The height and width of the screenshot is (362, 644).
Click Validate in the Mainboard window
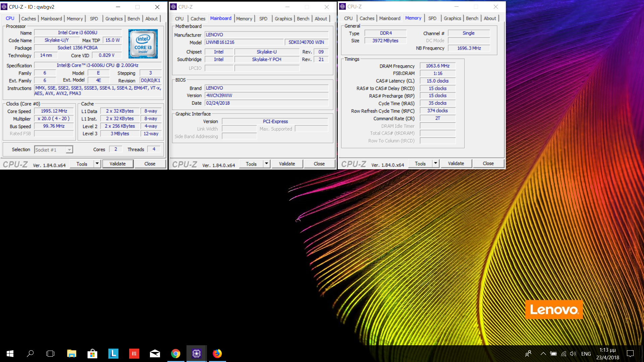coord(287,164)
